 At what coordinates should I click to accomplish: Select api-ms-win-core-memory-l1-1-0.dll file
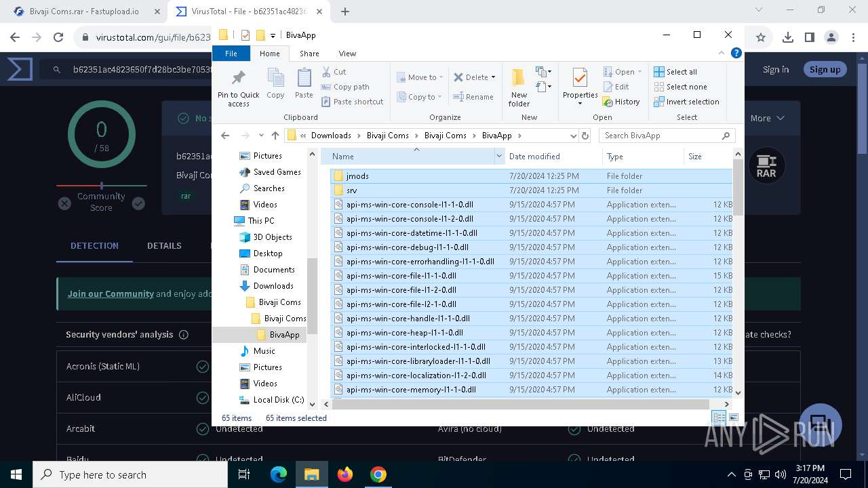coord(531,390)
